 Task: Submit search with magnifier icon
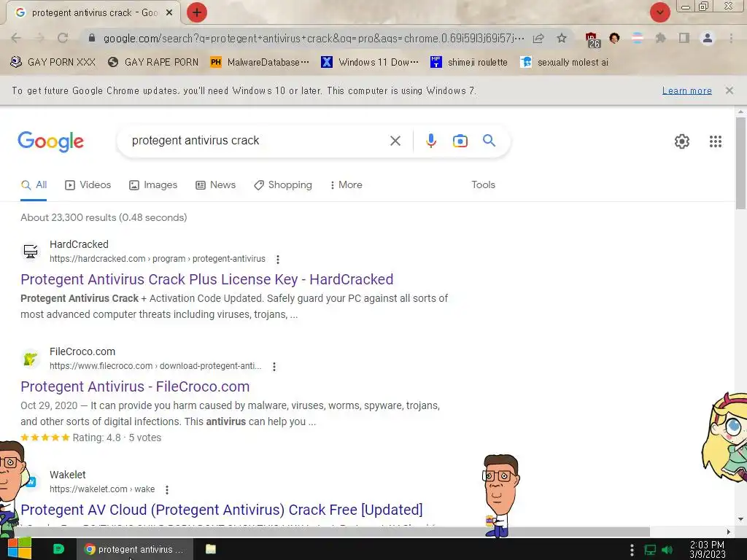coord(489,141)
